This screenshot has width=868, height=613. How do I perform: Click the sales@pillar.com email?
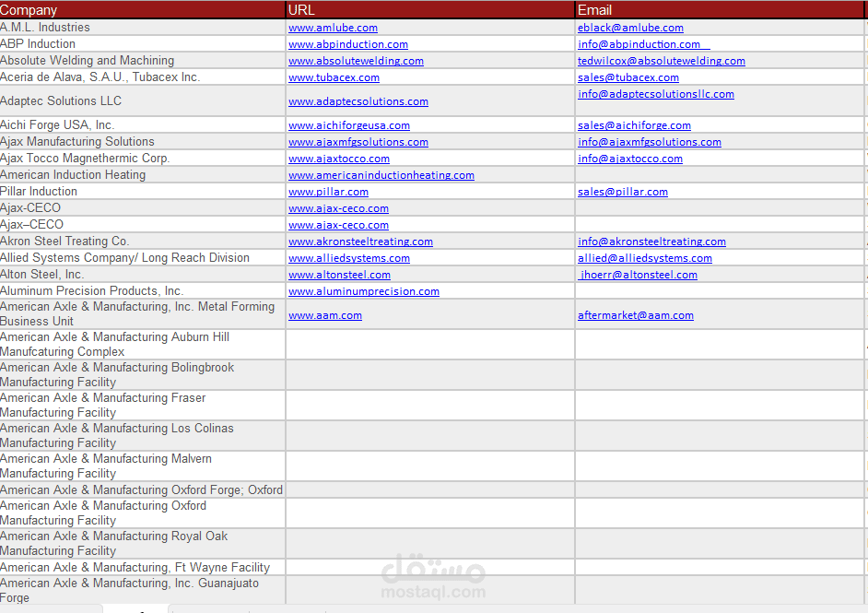tap(623, 192)
